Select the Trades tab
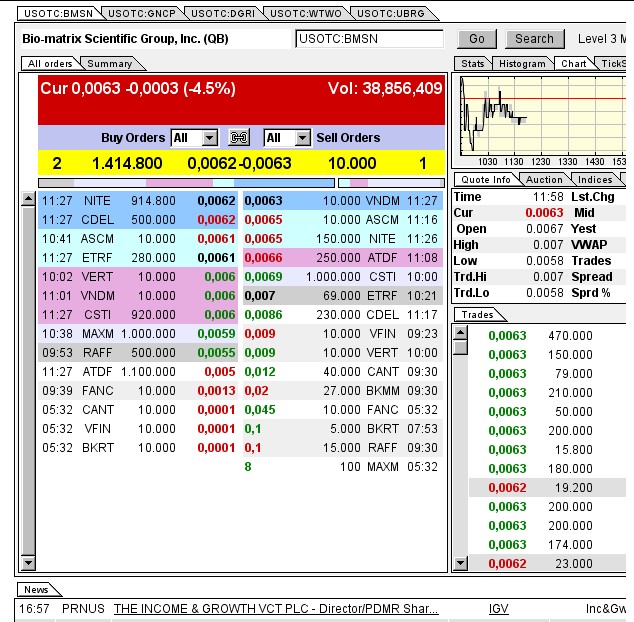The image size is (634, 622). pos(478,315)
